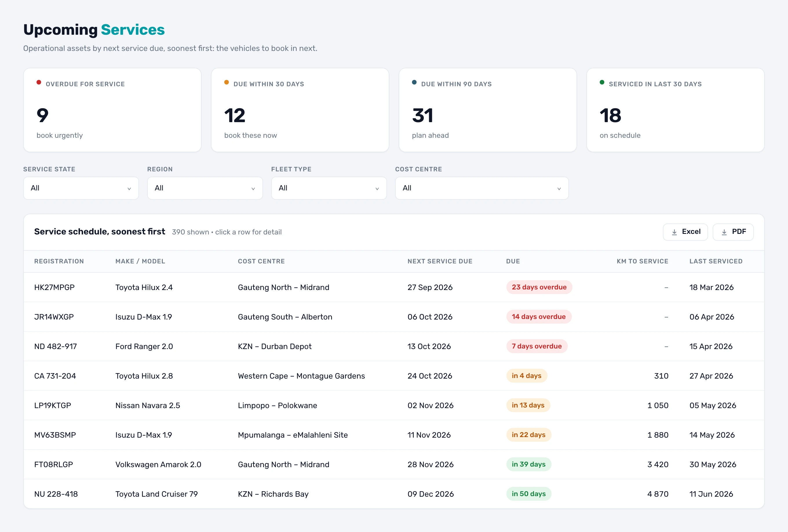Viewport: 788px width, 532px height.
Task: Click the in 22 days badge
Action: (x=529, y=434)
